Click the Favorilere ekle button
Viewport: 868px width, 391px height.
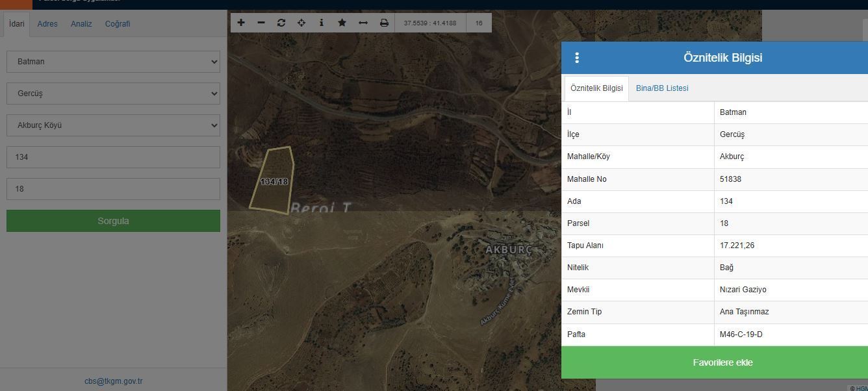click(715, 362)
